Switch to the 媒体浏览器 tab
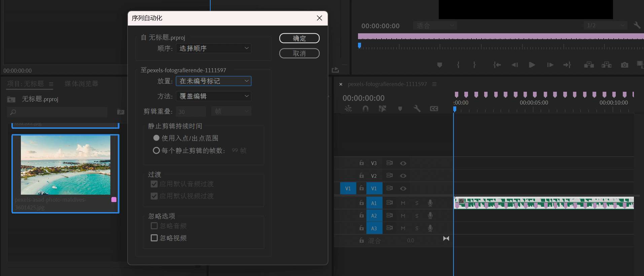 click(81, 84)
